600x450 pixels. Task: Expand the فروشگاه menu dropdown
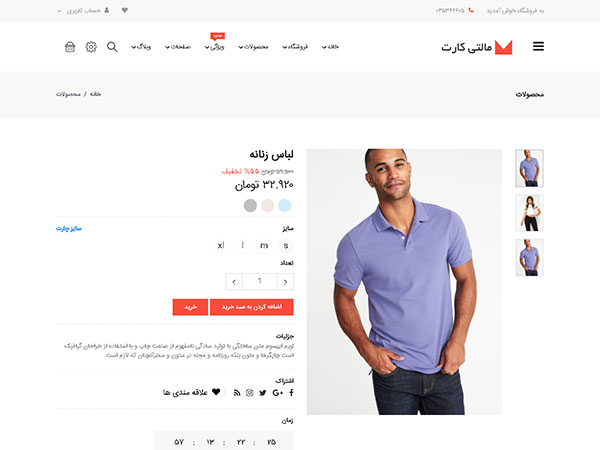(x=295, y=47)
